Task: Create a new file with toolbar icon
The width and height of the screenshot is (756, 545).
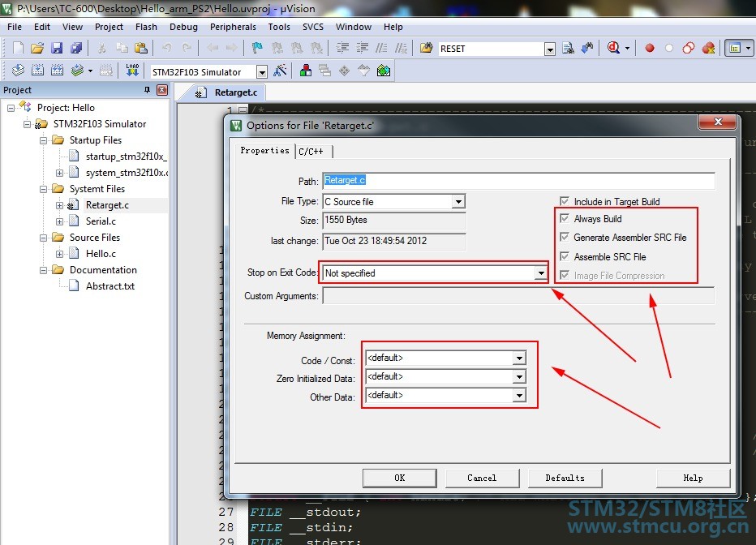Action: (x=18, y=48)
